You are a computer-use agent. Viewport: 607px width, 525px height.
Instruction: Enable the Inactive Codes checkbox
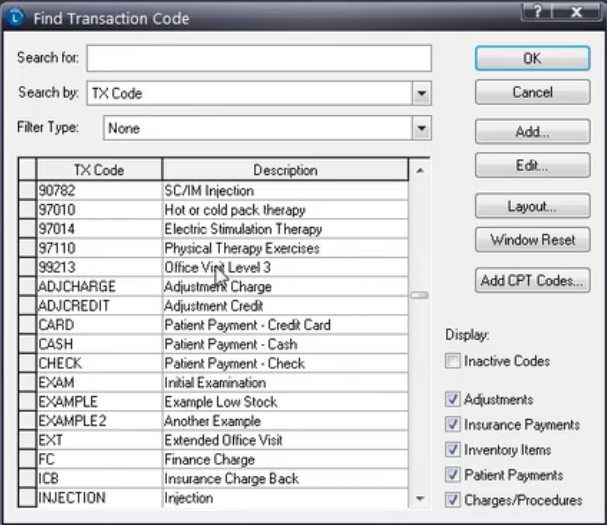[453, 361]
